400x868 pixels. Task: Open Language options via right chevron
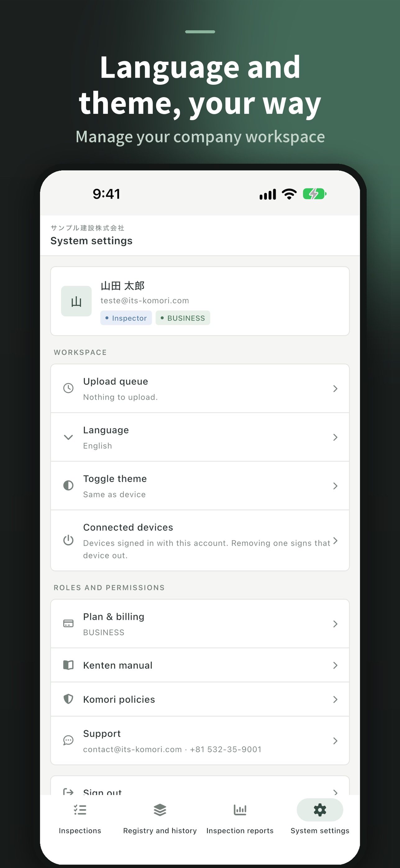(335, 437)
